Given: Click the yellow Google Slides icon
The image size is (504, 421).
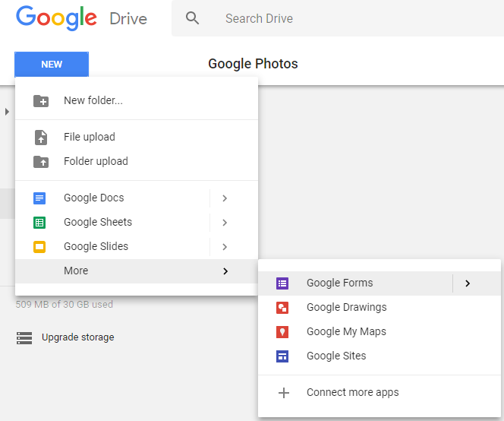Looking at the screenshot, I should (x=39, y=247).
